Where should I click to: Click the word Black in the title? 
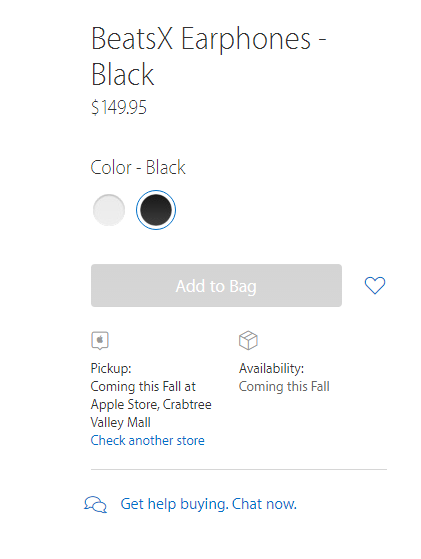(x=123, y=75)
